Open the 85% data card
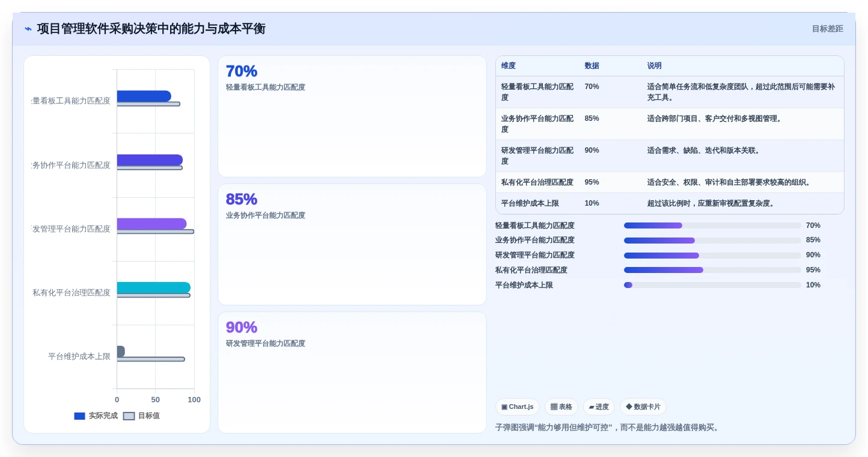 [352, 245]
